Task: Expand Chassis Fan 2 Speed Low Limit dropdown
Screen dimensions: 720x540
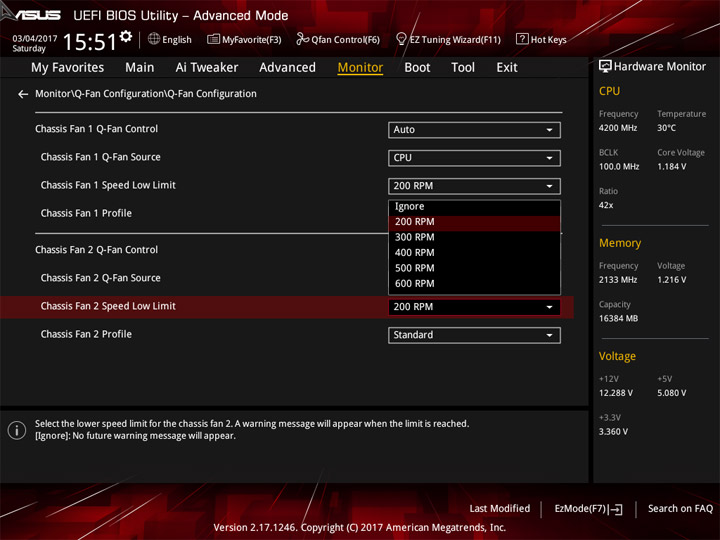Action: (474, 307)
